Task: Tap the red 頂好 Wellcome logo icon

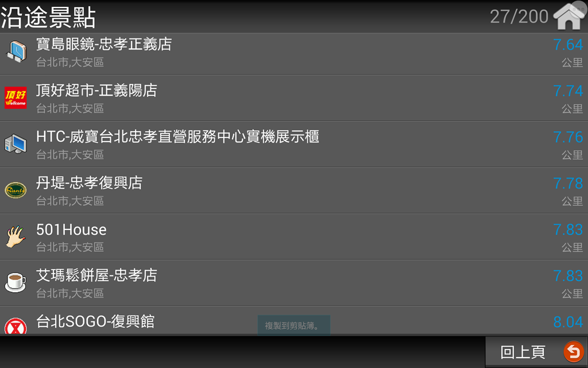Action: point(16,98)
